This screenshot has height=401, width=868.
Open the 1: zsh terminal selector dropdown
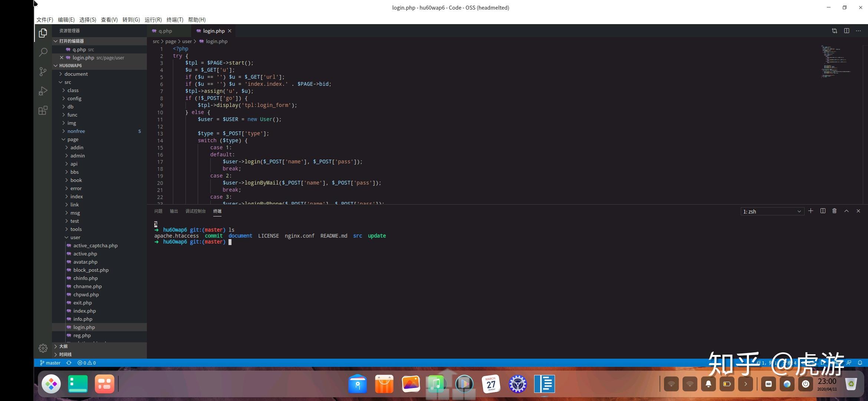point(772,211)
